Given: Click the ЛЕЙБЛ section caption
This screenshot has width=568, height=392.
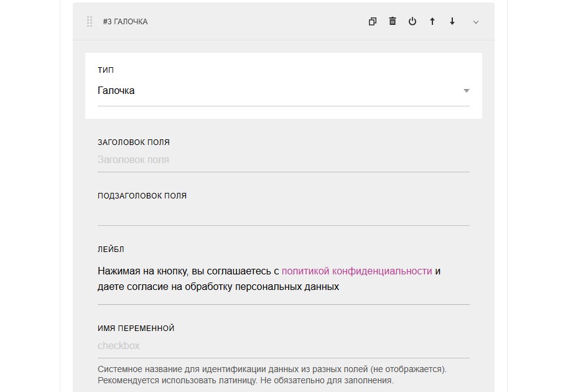Looking at the screenshot, I should click(x=111, y=250).
